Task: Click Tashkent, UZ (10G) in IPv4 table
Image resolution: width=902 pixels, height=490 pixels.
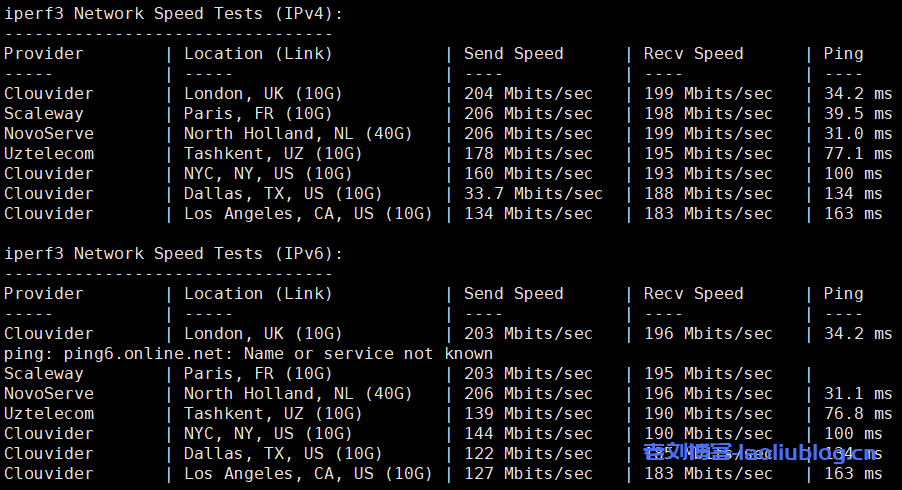Action: [x=272, y=153]
